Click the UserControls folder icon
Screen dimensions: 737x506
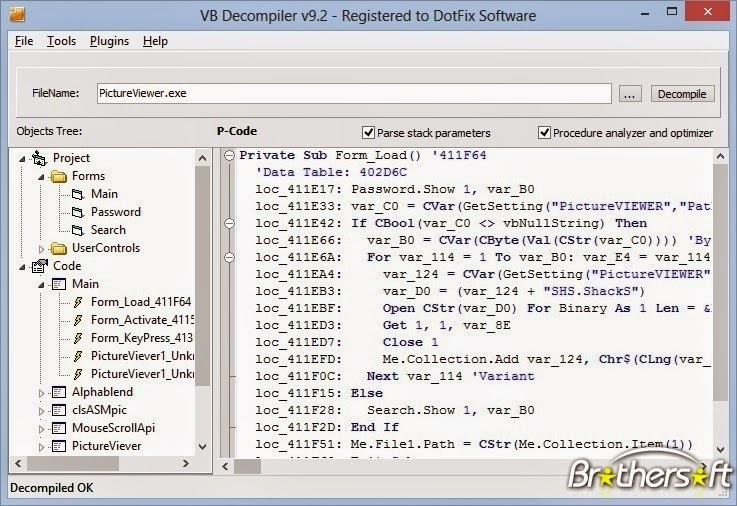coord(59,248)
